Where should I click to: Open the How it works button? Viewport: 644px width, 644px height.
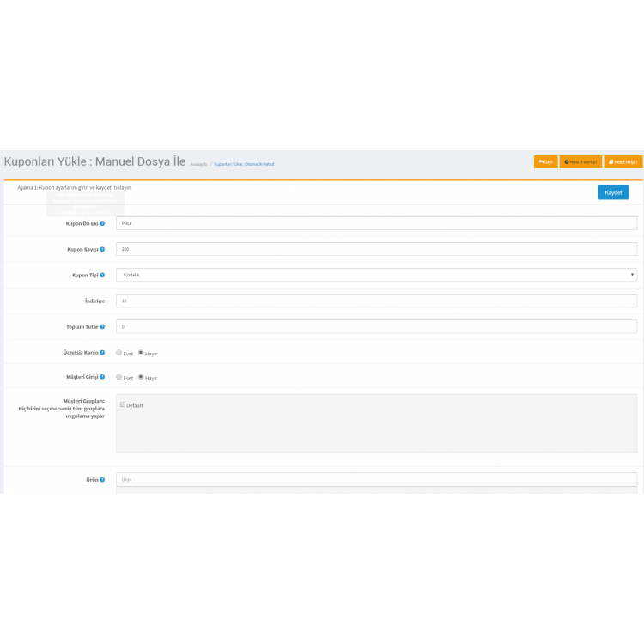(x=580, y=161)
